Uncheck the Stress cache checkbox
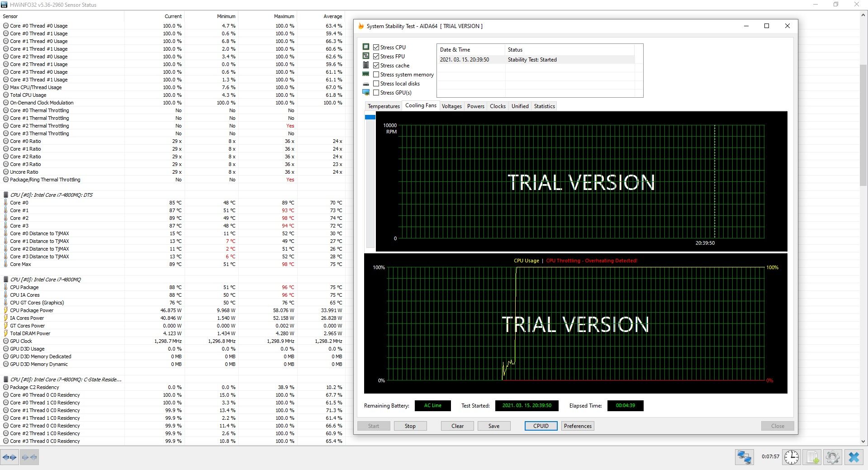The width and height of the screenshot is (868, 470). (376, 65)
